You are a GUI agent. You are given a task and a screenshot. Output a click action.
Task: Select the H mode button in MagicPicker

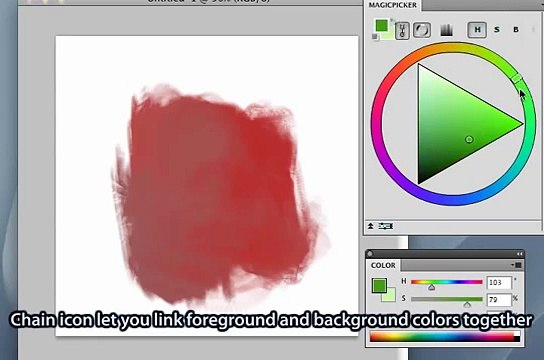click(x=477, y=30)
